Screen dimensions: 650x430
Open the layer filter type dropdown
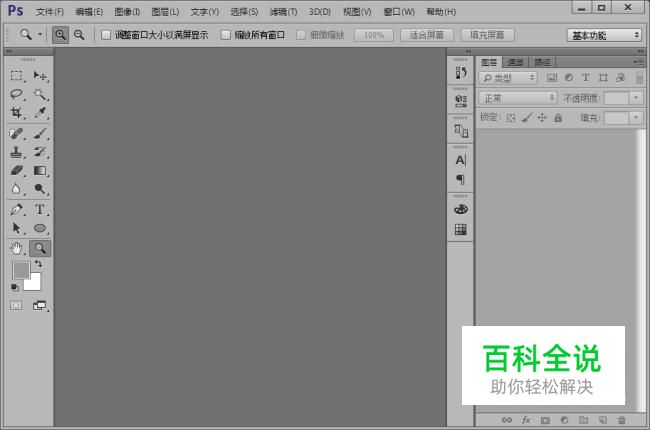coord(508,78)
